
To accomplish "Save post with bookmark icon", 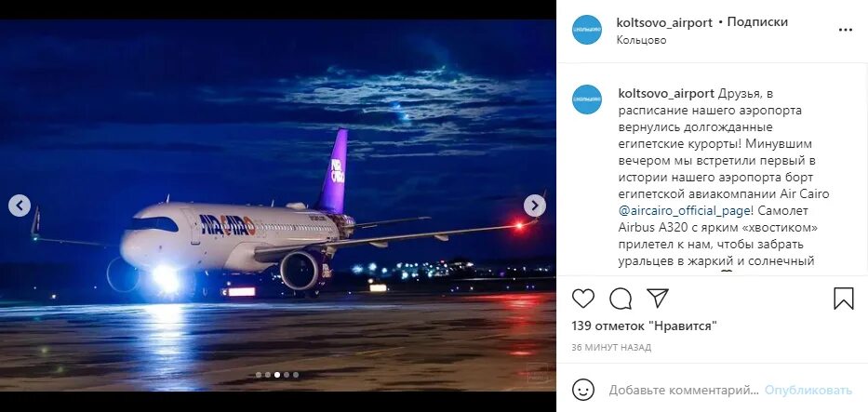I will (x=844, y=299).
